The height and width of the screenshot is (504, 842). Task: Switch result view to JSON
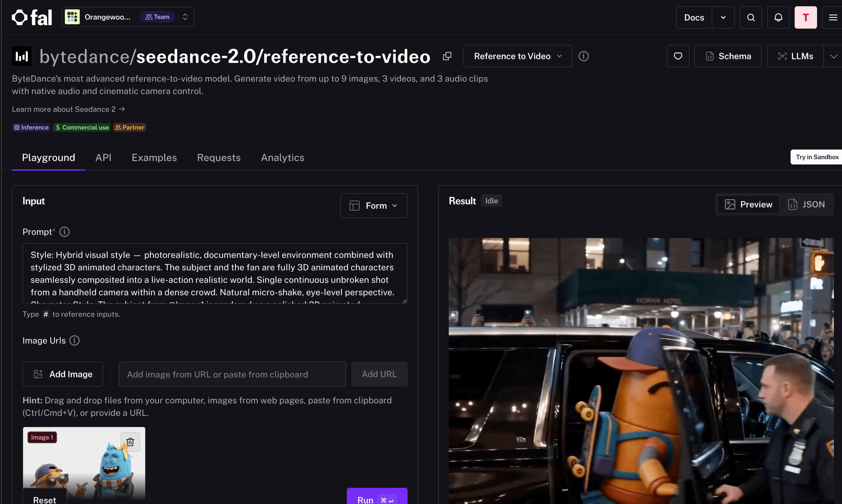[x=806, y=204]
